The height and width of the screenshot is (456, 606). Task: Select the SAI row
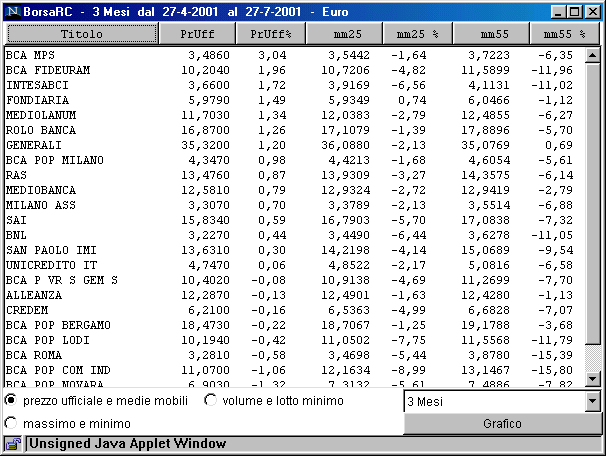coord(294,220)
